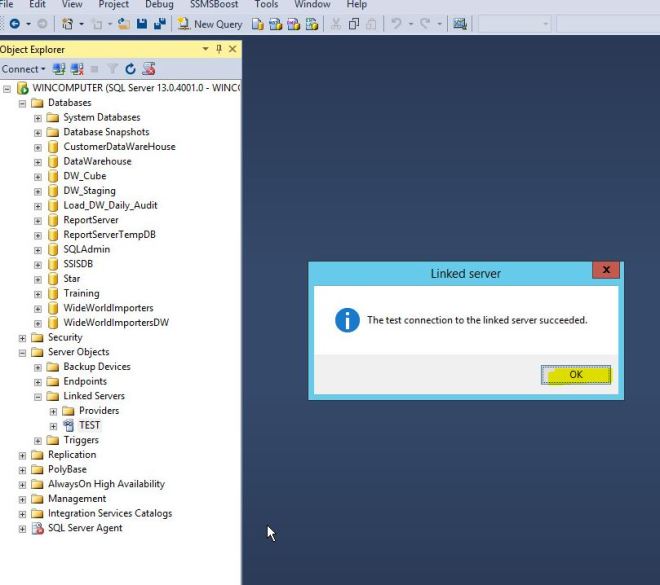Expand the WideWorldImporters database node
Screen dimensions: 660x585
38,308
